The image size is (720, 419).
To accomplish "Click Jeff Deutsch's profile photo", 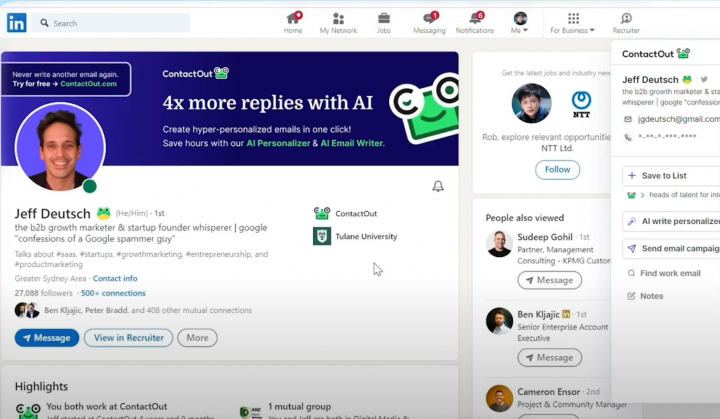I will 59,148.
